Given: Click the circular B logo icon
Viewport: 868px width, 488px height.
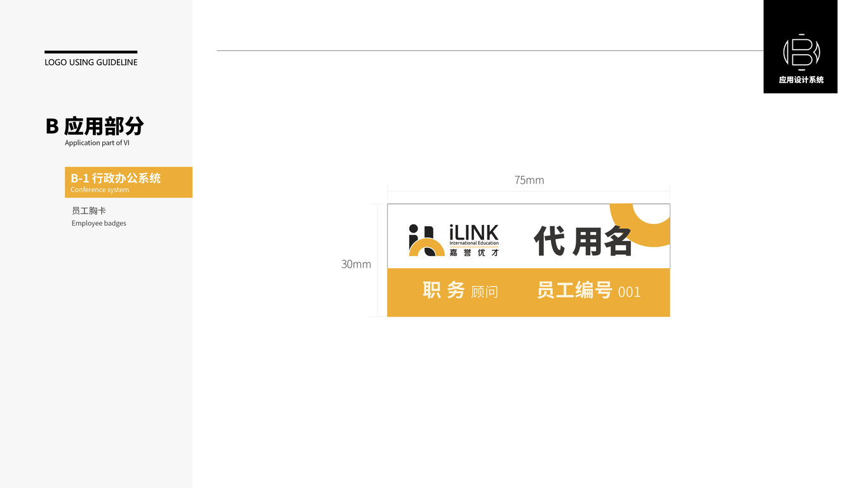Looking at the screenshot, I should pyautogui.click(x=801, y=52).
